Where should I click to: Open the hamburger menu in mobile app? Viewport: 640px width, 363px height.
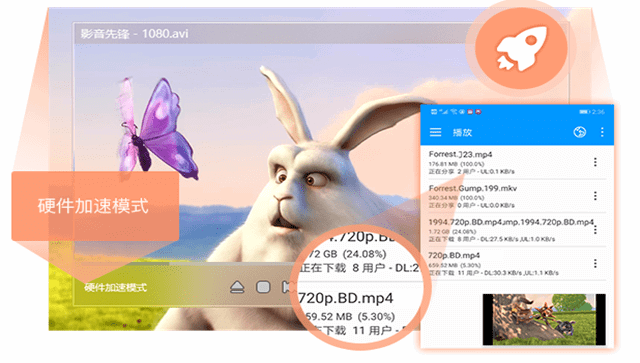click(436, 132)
